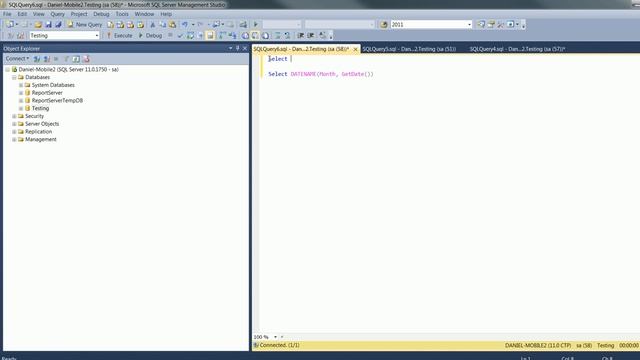Click the Save All icon

[58, 24]
